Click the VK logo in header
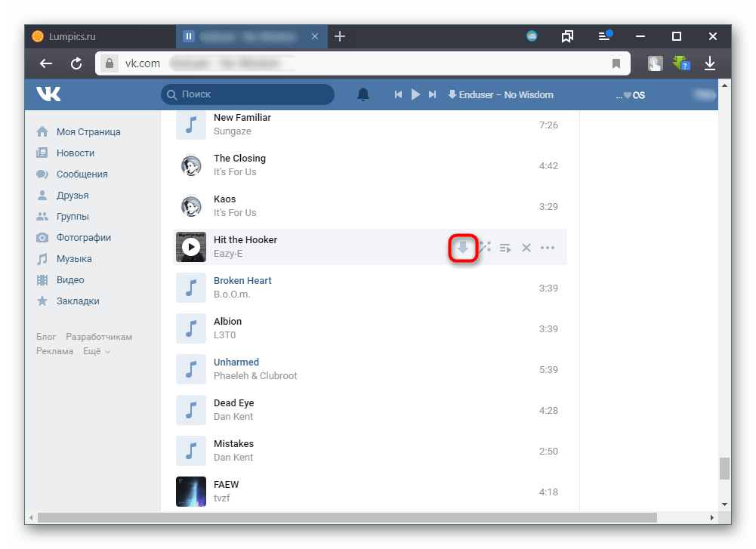 pyautogui.click(x=48, y=94)
